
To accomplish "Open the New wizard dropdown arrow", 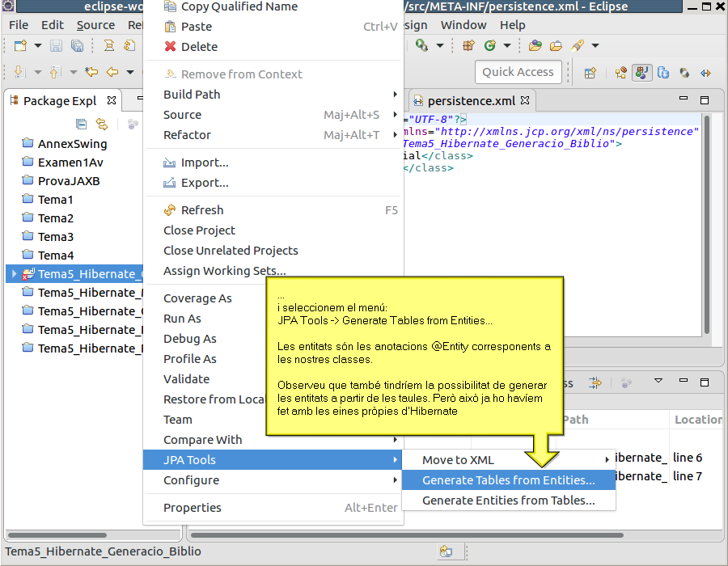I will pos(38,45).
